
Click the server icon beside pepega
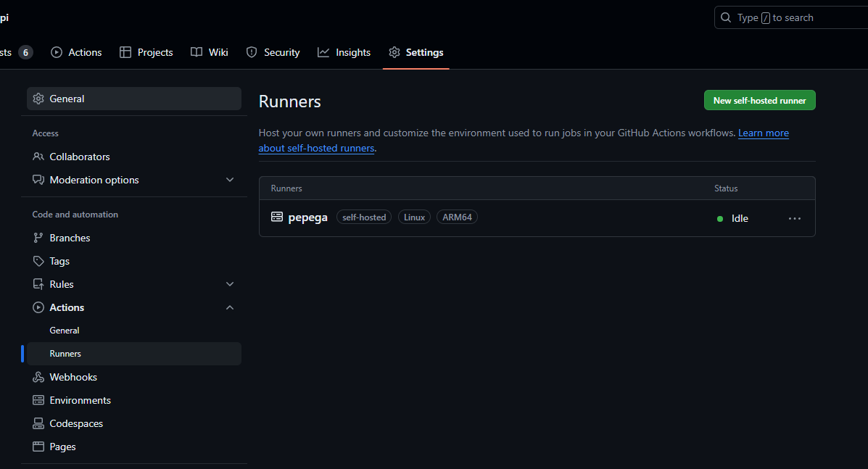[277, 217]
